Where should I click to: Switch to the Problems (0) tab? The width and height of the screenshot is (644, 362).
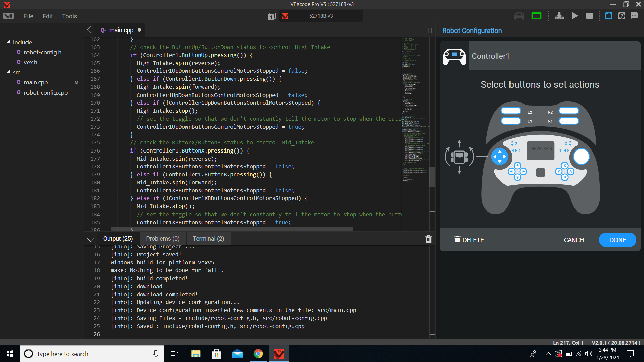(163, 239)
